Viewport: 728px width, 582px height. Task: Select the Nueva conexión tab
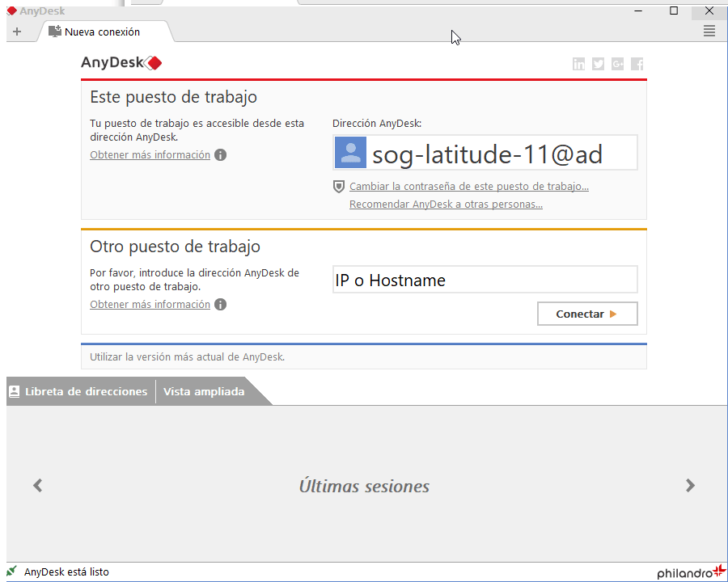click(x=105, y=32)
